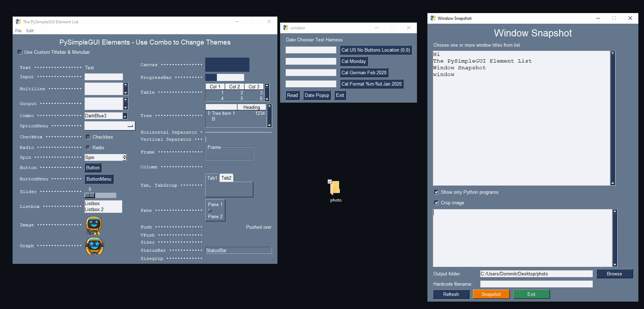Switch to Tab1
The image size is (644, 309).
[212, 178]
